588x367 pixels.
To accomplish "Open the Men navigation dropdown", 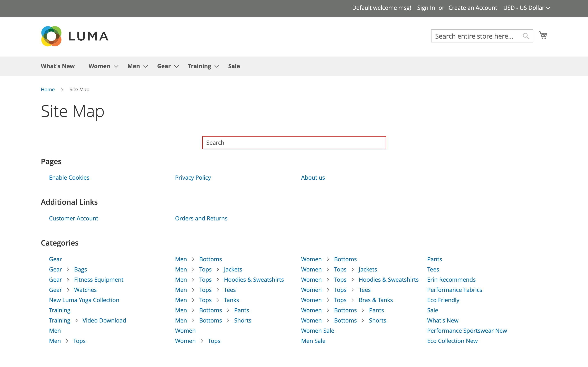I will (133, 66).
